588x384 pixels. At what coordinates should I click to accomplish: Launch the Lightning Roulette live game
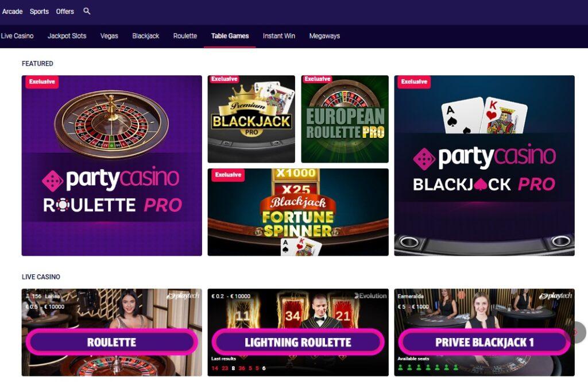298,342
